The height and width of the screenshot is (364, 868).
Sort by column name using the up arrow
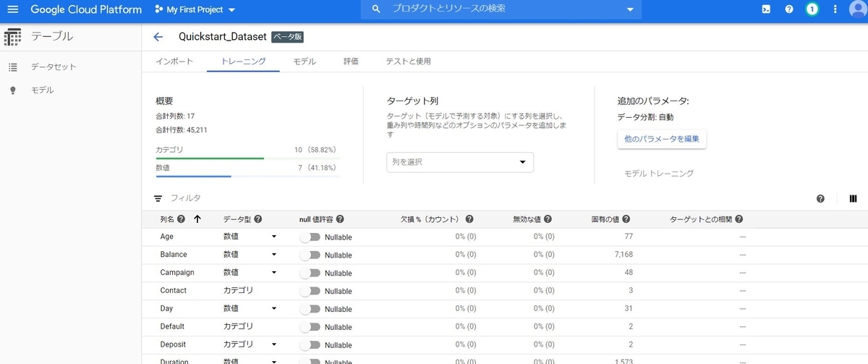pos(197,219)
